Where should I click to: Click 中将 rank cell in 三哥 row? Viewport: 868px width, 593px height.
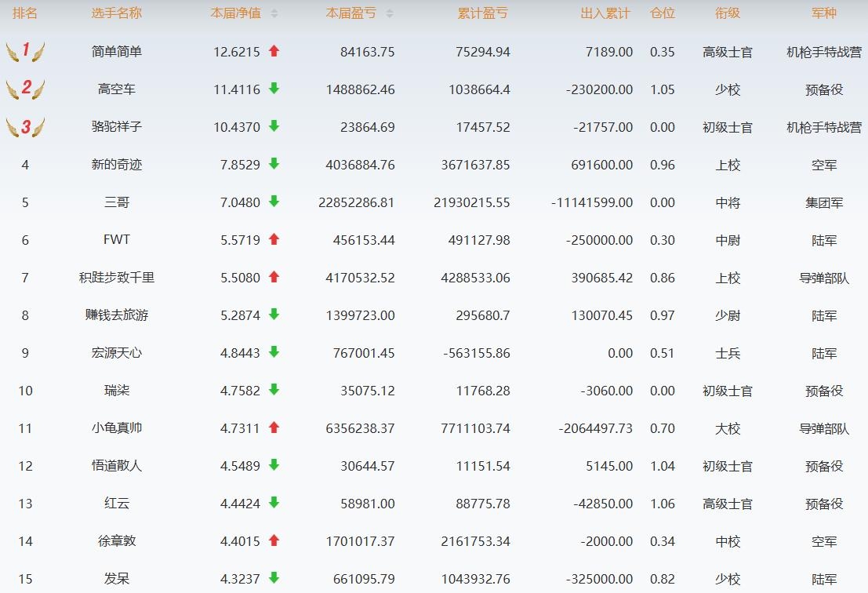click(x=728, y=202)
